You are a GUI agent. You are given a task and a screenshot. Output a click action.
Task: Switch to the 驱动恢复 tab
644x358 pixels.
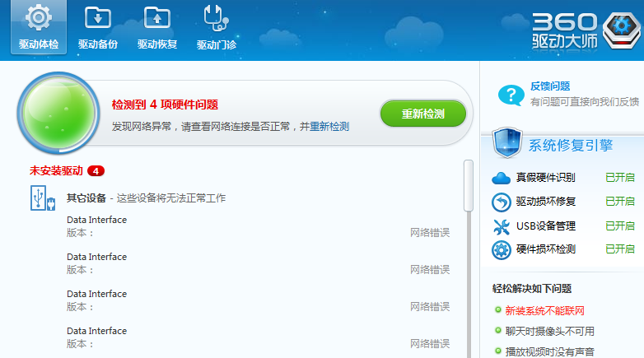point(157,27)
